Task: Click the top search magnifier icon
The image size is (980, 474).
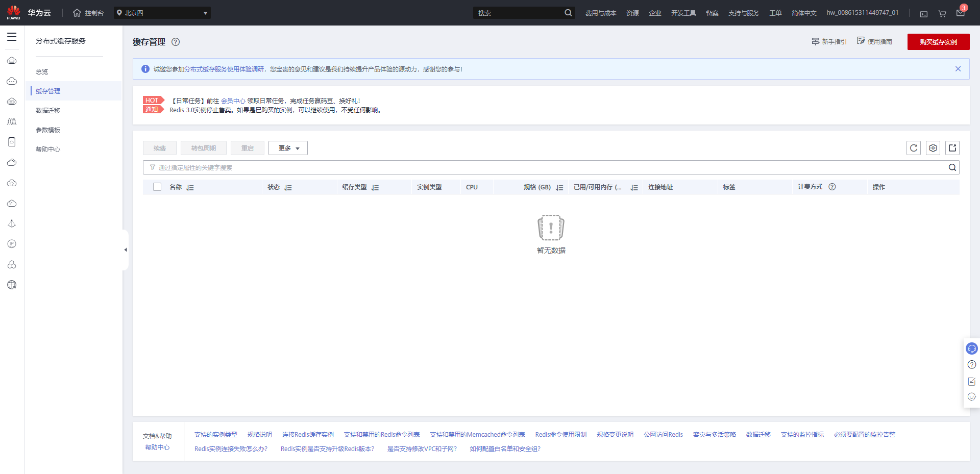Action: click(x=568, y=13)
